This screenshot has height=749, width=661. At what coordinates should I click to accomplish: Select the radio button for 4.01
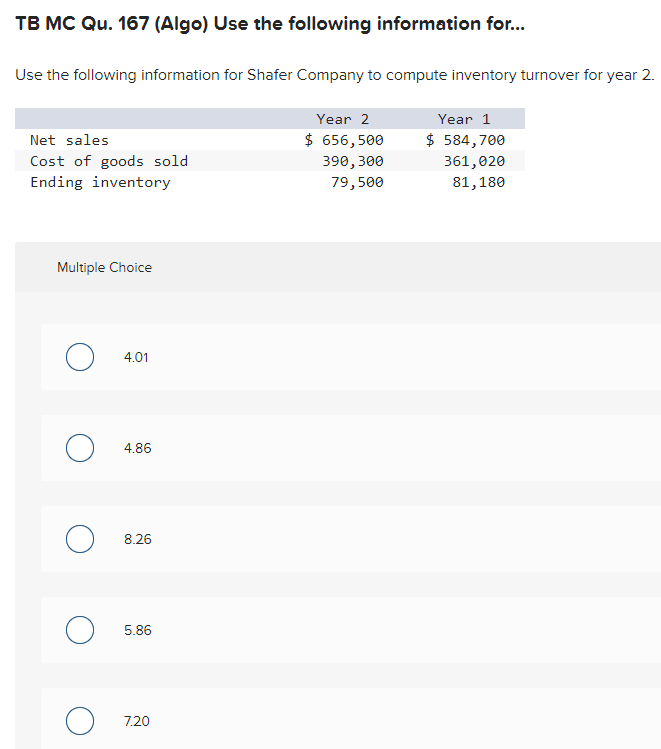point(80,357)
